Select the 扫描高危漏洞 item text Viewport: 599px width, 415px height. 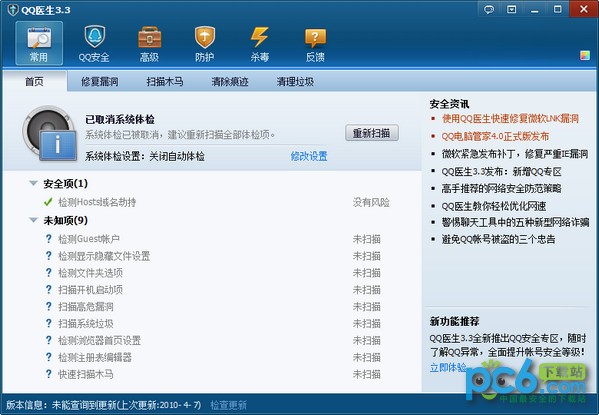coord(86,306)
